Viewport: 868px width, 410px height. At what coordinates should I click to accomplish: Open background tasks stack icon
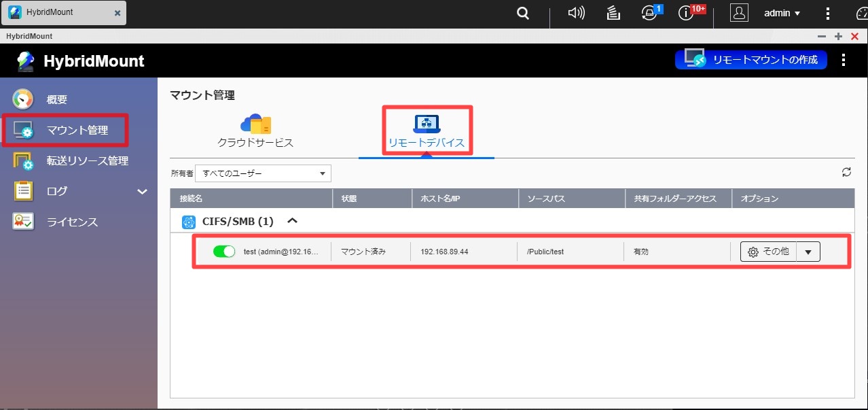613,13
